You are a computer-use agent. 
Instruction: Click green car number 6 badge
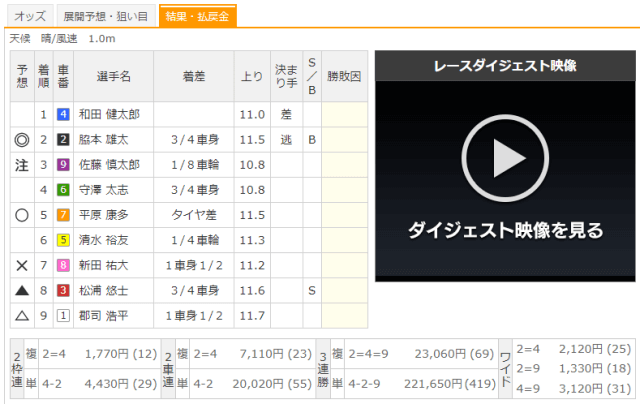pos(63,190)
